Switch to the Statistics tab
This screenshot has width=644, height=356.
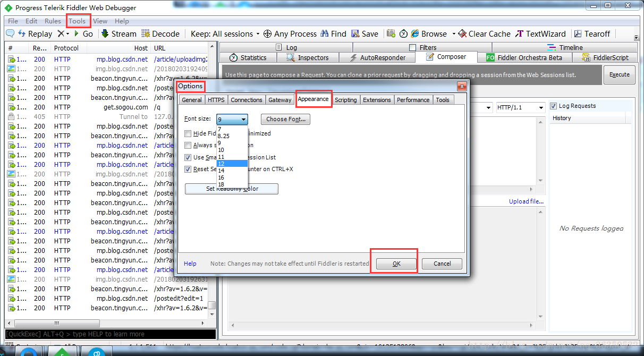[248, 57]
